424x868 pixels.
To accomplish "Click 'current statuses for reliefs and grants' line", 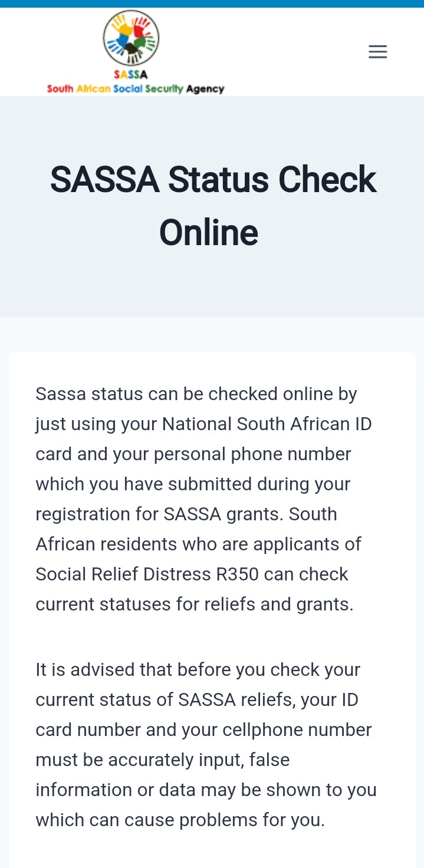I will (194, 604).
